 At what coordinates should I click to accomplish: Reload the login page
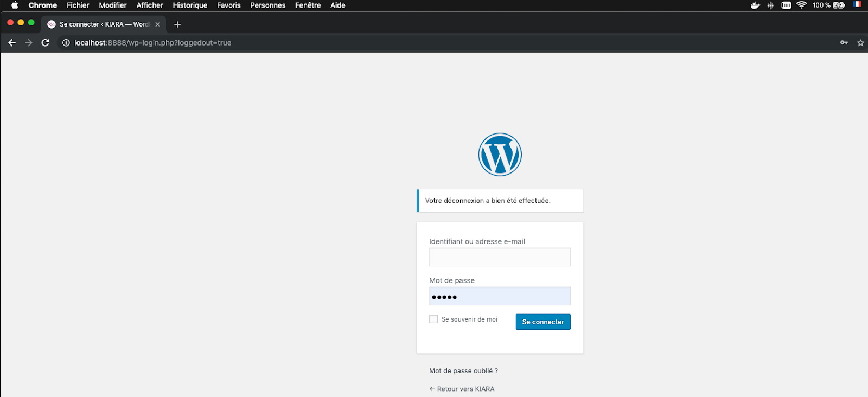click(x=46, y=43)
